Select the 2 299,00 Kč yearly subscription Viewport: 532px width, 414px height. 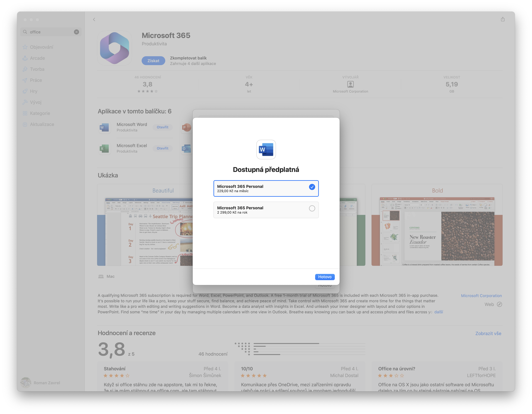coord(266,210)
